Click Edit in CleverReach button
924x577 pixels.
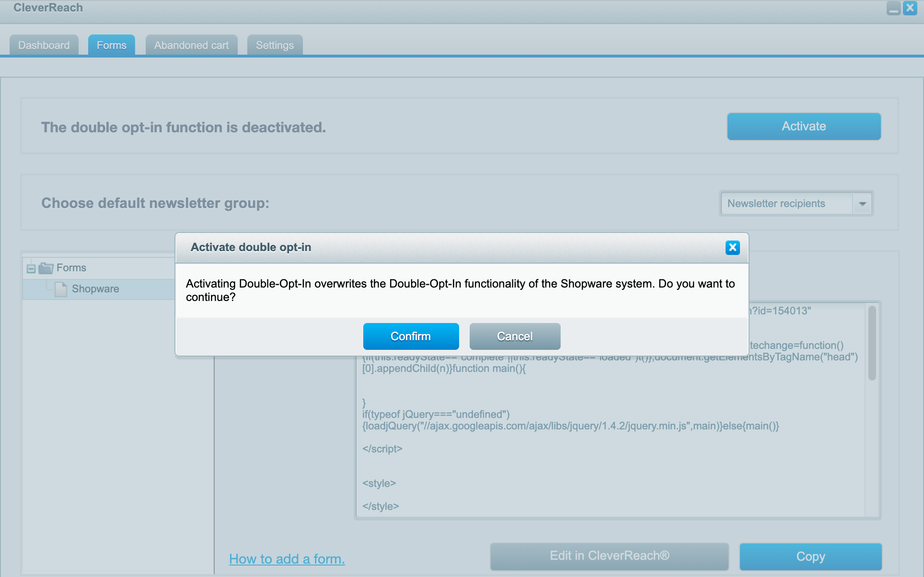click(609, 556)
